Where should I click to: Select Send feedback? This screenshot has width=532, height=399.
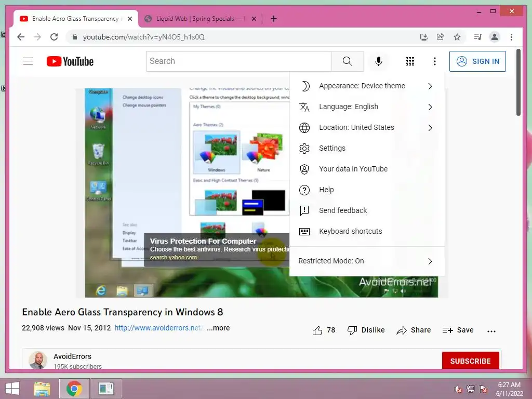tap(367, 210)
